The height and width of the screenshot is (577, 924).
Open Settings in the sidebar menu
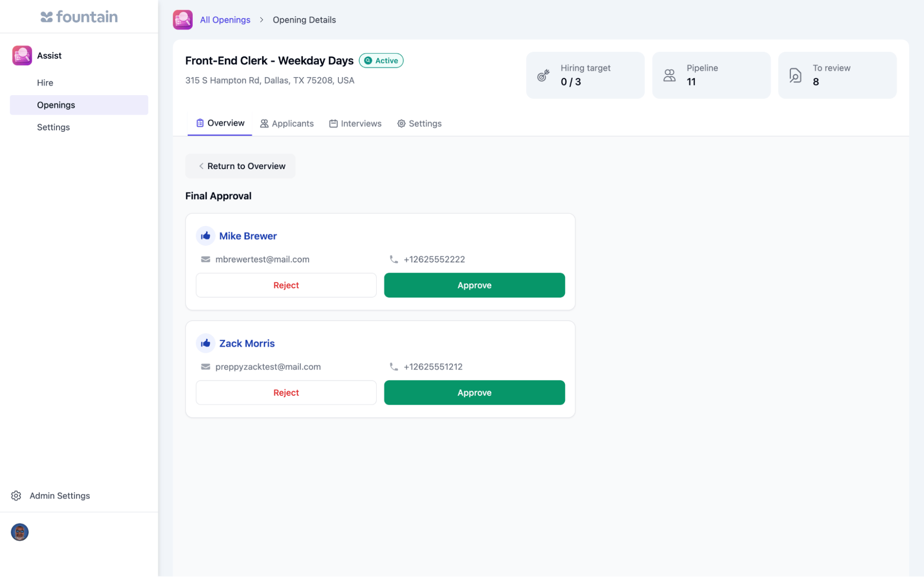[x=54, y=127]
